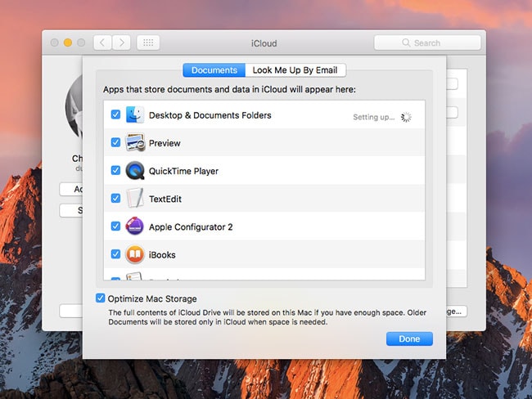This screenshot has width=532, height=399.
Task: Select the Preview row label
Action: tap(165, 143)
